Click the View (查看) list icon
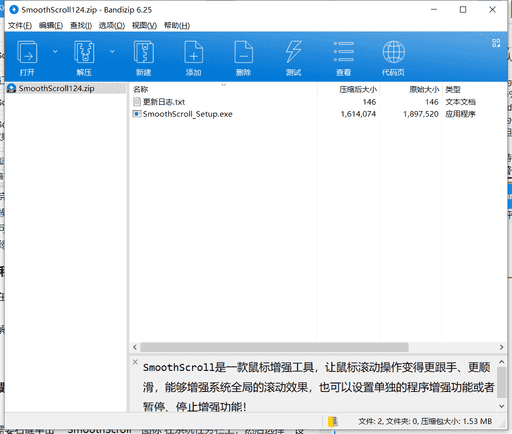The width and height of the screenshot is (512, 434). point(344,52)
